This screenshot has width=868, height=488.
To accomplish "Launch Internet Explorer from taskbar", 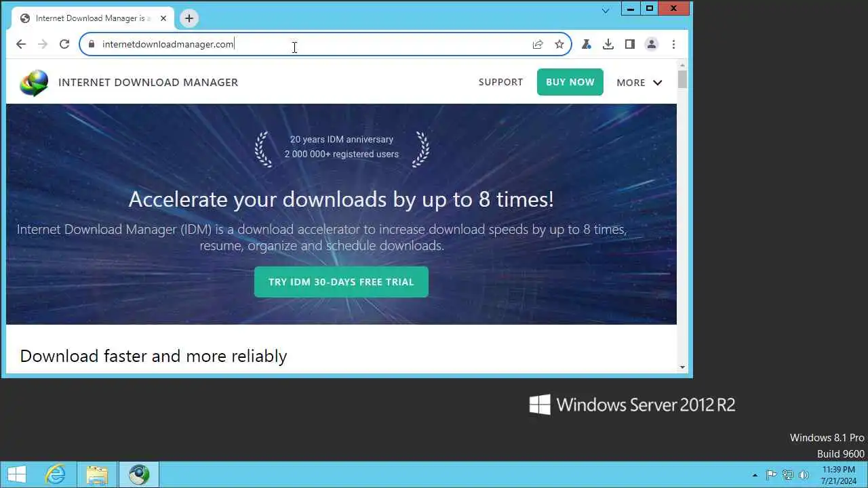I will coord(55,474).
